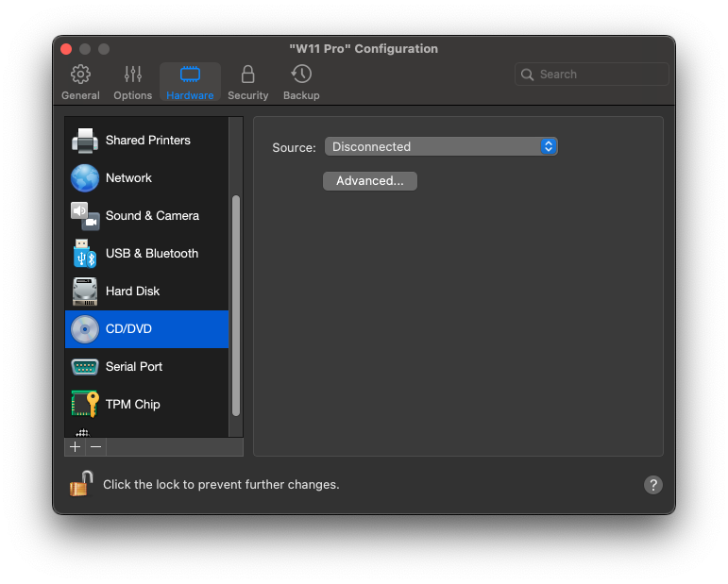Select the Sound & Camera icon
This screenshot has width=728, height=584.
point(85,216)
